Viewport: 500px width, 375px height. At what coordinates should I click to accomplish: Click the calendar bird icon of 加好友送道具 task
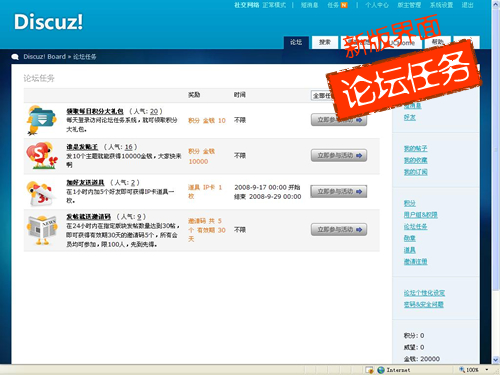pos(41,193)
